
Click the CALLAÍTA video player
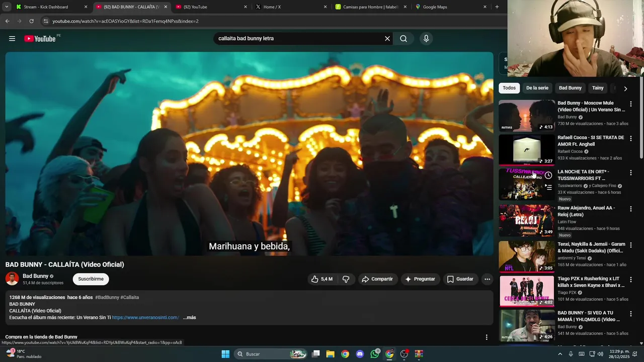click(249, 154)
